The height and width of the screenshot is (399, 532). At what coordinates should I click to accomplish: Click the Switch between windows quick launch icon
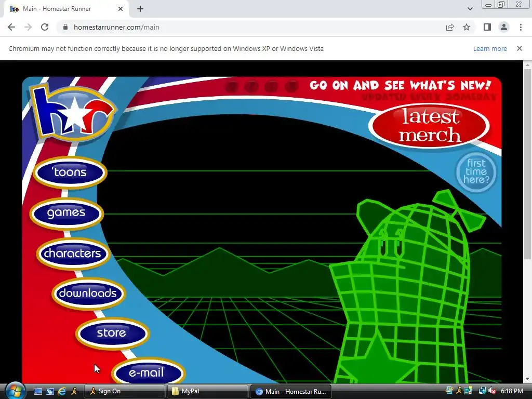point(50,391)
